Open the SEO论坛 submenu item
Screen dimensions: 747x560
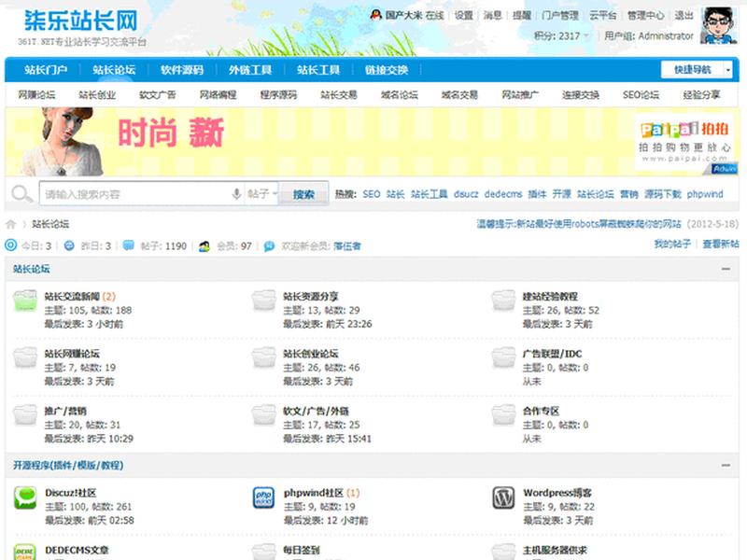tap(641, 95)
